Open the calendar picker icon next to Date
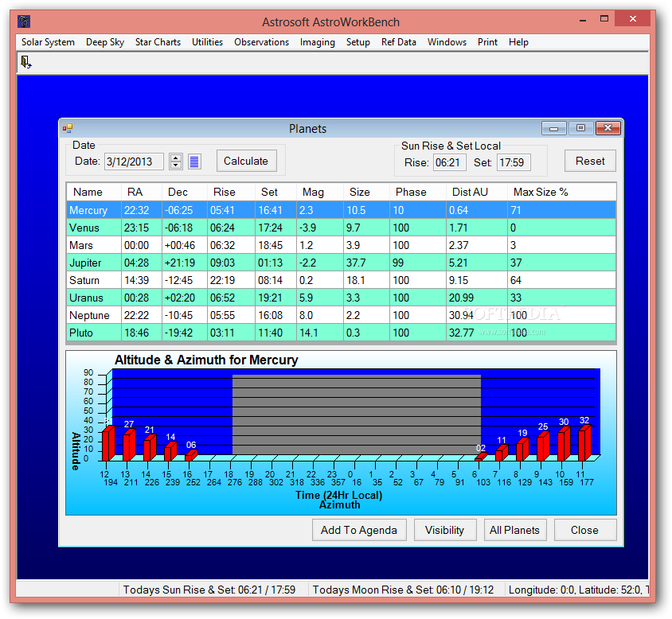This screenshot has width=672, height=619. click(194, 162)
